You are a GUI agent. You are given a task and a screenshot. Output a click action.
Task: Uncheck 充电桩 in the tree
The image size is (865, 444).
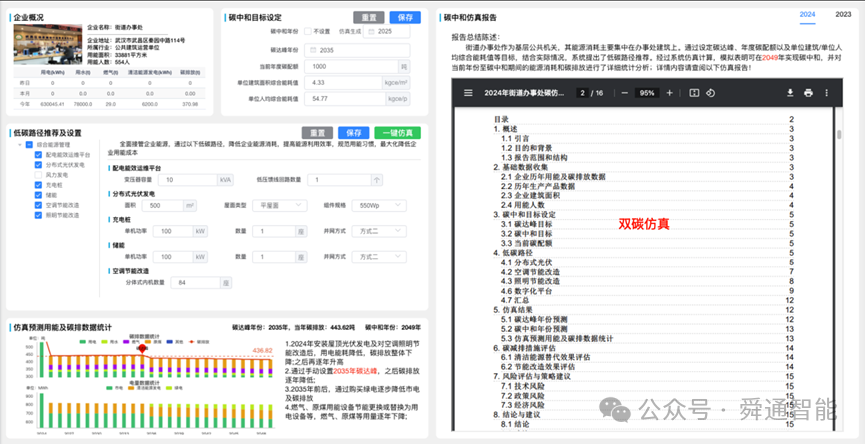38,185
